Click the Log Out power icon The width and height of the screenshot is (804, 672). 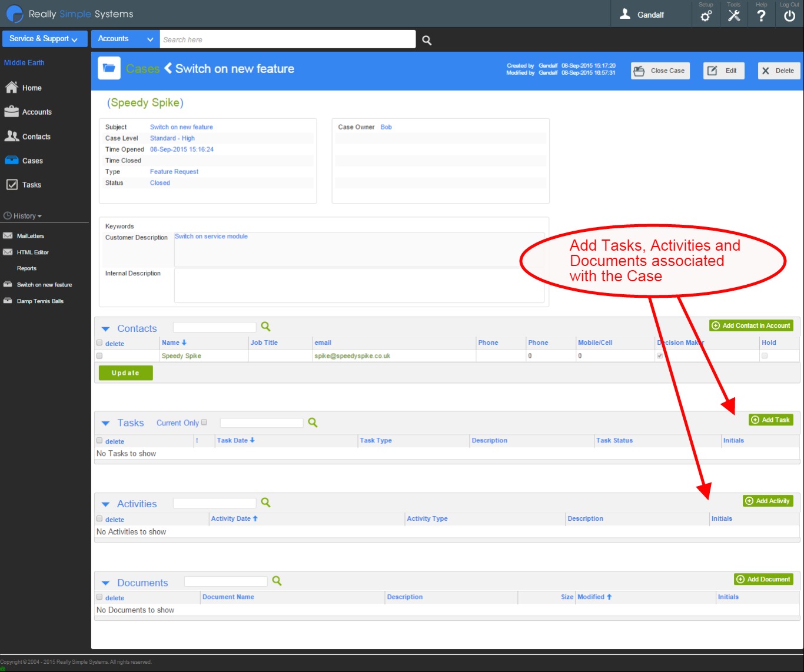pyautogui.click(x=789, y=16)
